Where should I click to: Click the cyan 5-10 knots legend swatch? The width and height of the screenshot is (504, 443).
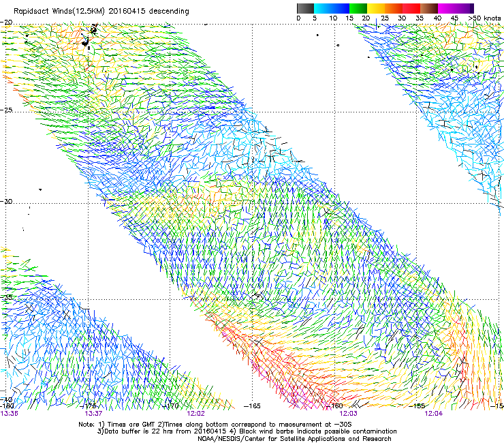[x=322, y=8]
